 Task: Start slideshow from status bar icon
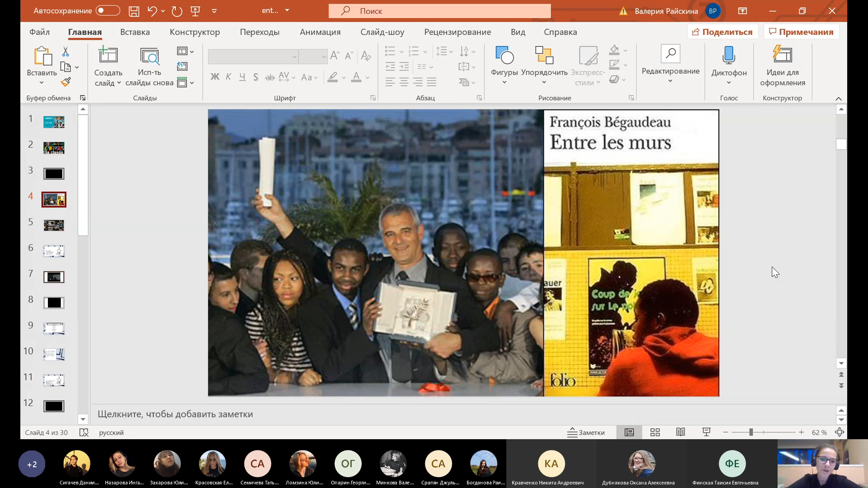click(706, 432)
